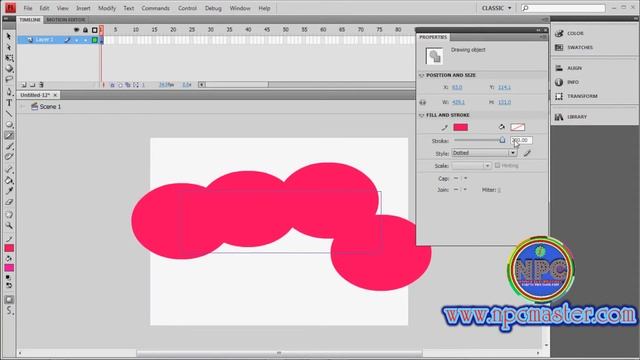Click the New Layer icon
This screenshot has width=640, height=360.
click(24, 85)
